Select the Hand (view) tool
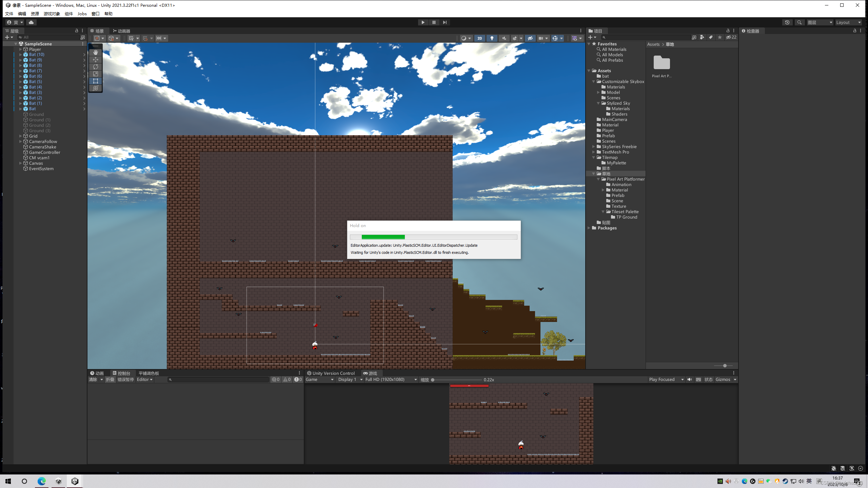Image resolution: width=868 pixels, height=488 pixels. tap(96, 53)
